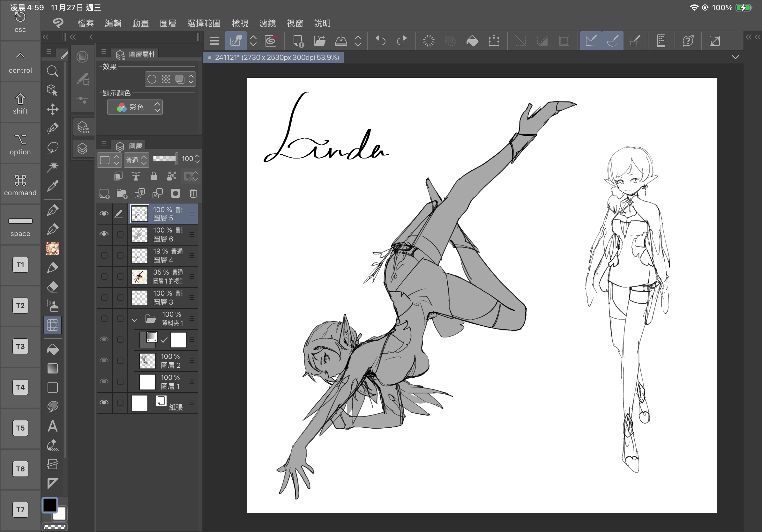Select 圖層 1的複製 layer thumbnail
Viewport: 762px width, 532px height.
[140, 276]
